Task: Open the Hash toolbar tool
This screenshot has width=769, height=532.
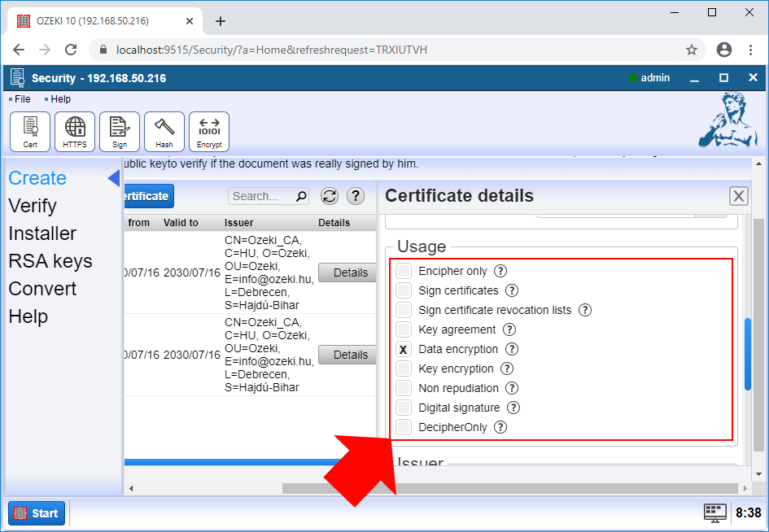Action: point(164,132)
